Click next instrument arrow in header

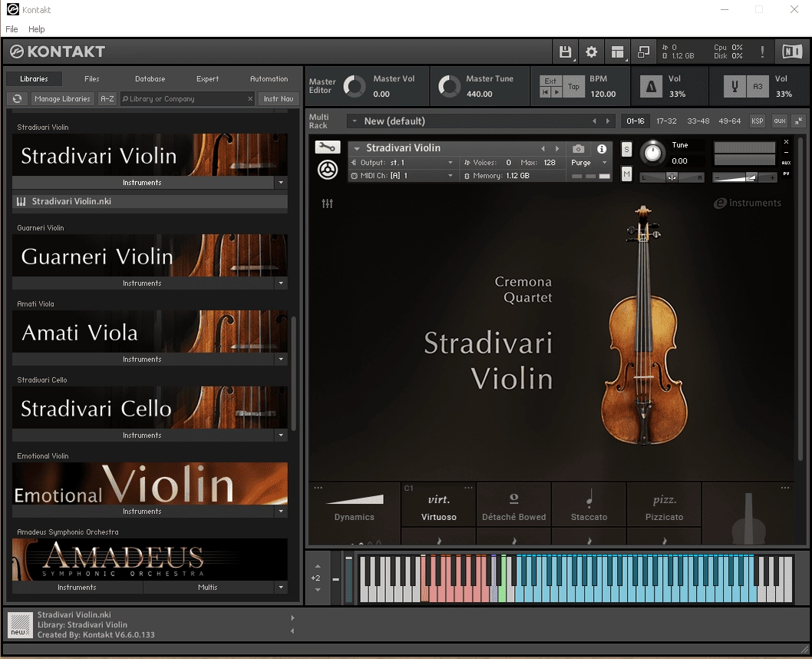(x=557, y=149)
